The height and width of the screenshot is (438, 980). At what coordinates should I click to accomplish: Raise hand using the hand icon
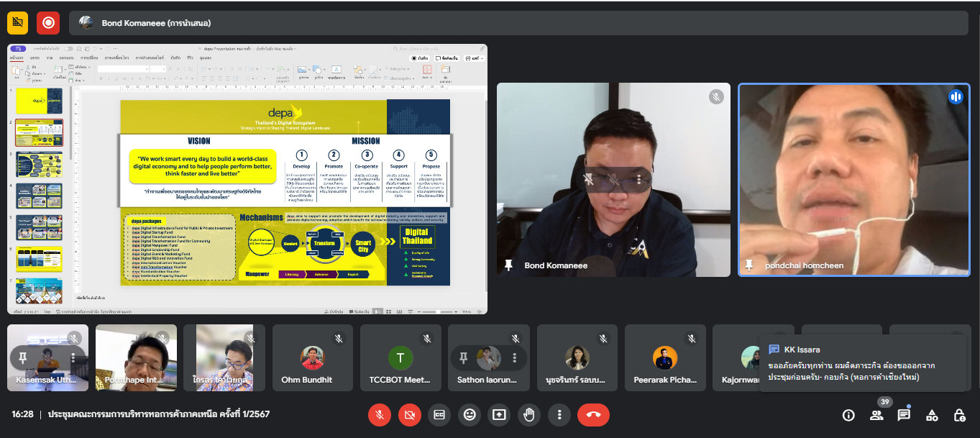pyautogui.click(x=529, y=415)
